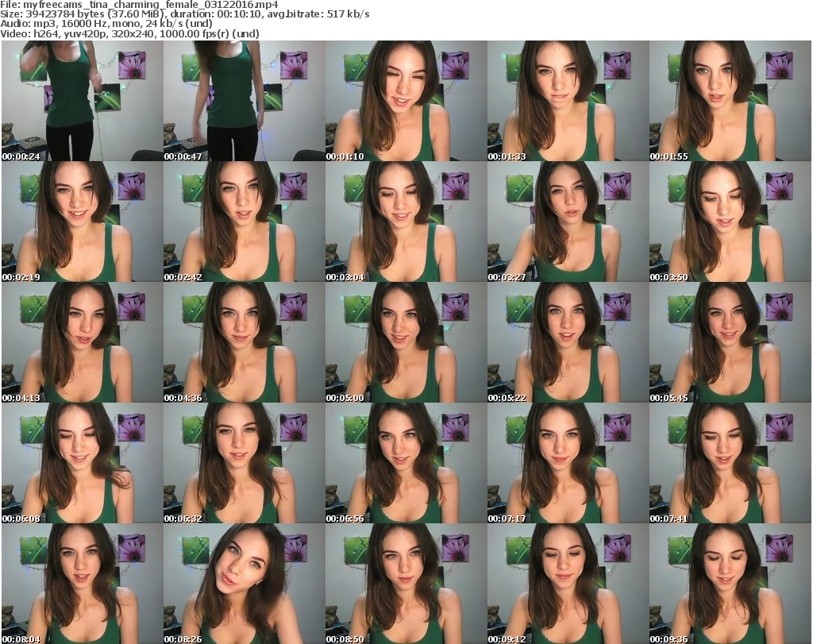
Task: Open the frame stamped 00:02:42
Action: [245, 222]
